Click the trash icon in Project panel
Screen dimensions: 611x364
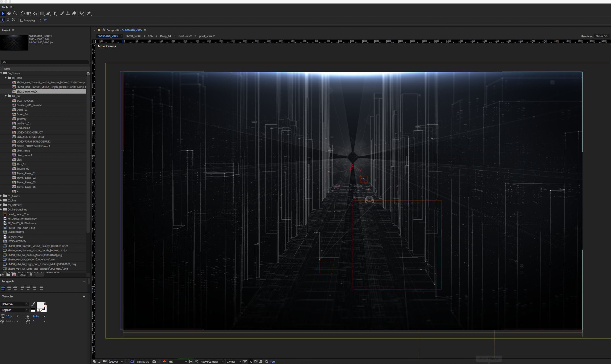tap(31, 275)
